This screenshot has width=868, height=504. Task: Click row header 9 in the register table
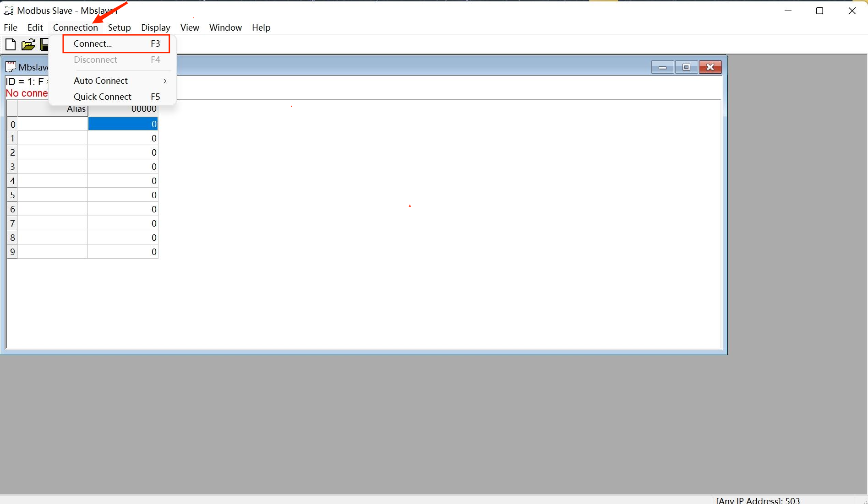(12, 252)
